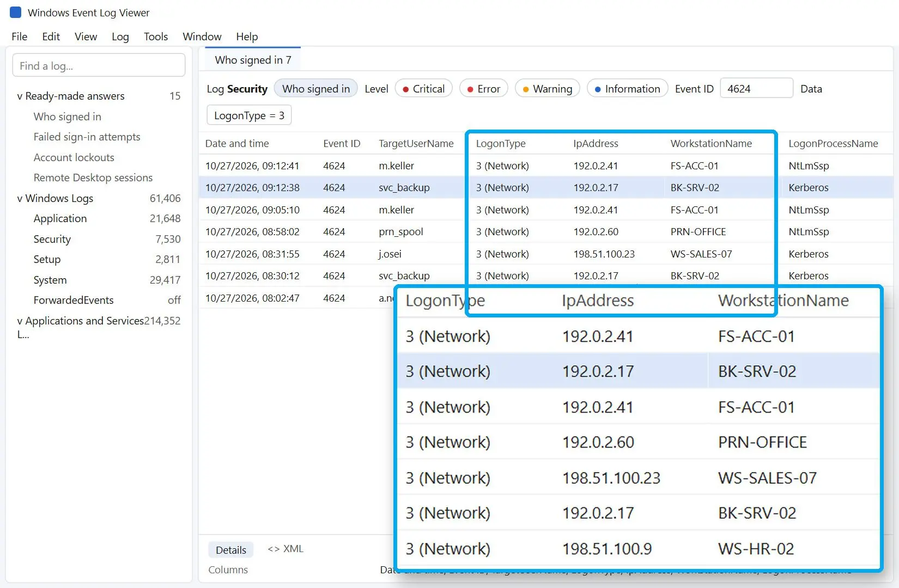The image size is (899, 588).
Task: Open the File menu
Action: [19, 36]
